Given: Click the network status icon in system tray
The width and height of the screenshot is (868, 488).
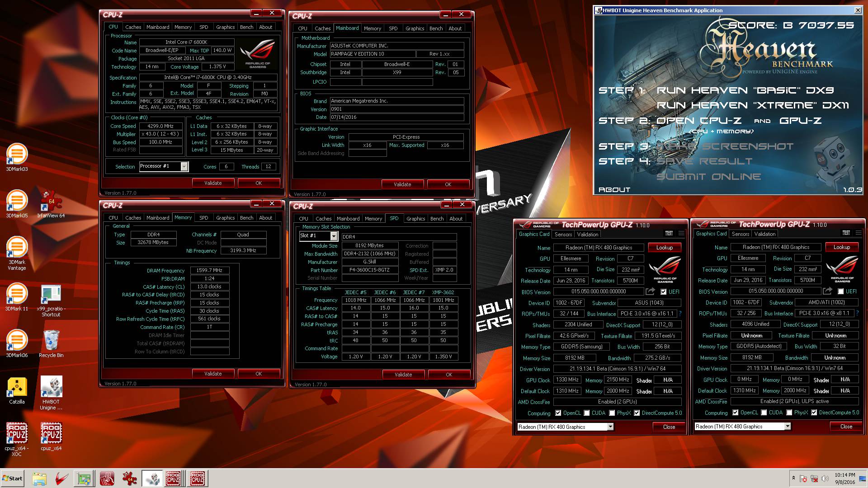Looking at the screenshot, I should tap(814, 479).
